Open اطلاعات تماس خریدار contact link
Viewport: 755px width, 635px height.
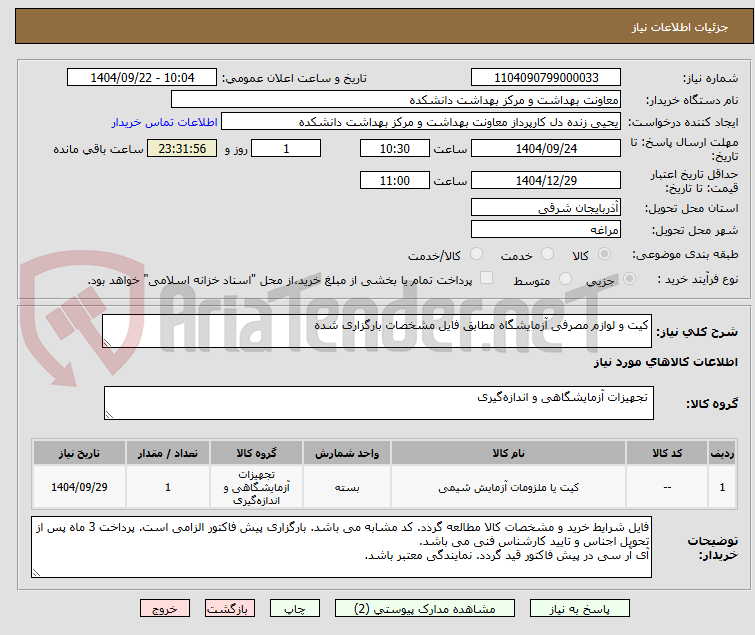[x=165, y=122]
